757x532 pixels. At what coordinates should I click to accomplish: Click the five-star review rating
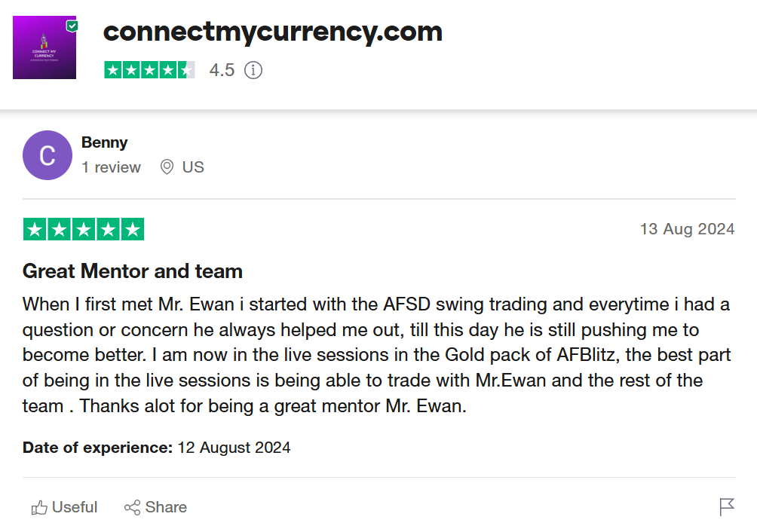[x=83, y=229]
